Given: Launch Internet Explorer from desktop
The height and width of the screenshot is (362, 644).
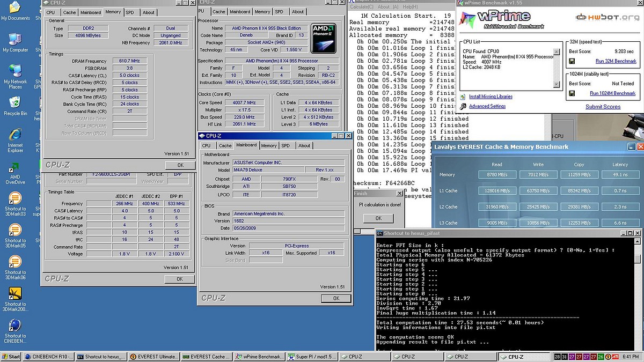Looking at the screenshot, I should pyautogui.click(x=15, y=134).
